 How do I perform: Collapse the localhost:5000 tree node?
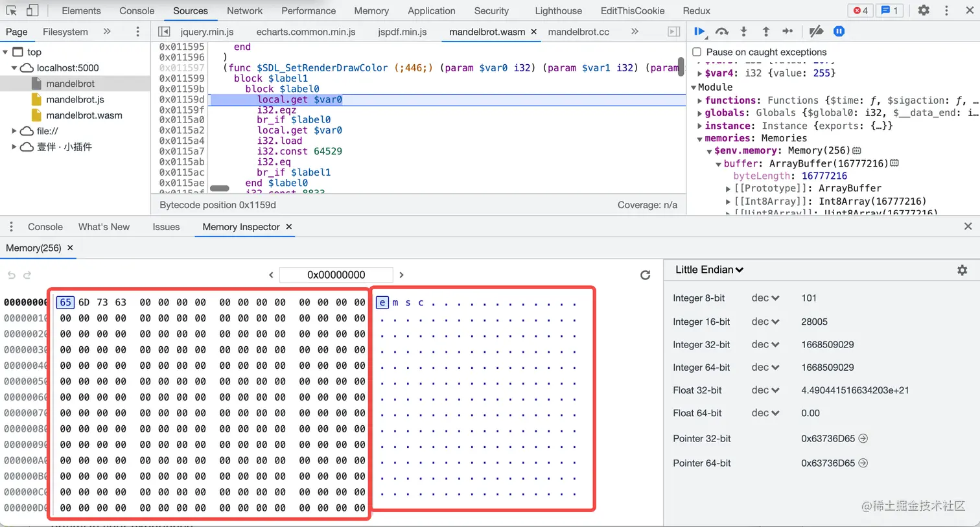pyautogui.click(x=14, y=67)
